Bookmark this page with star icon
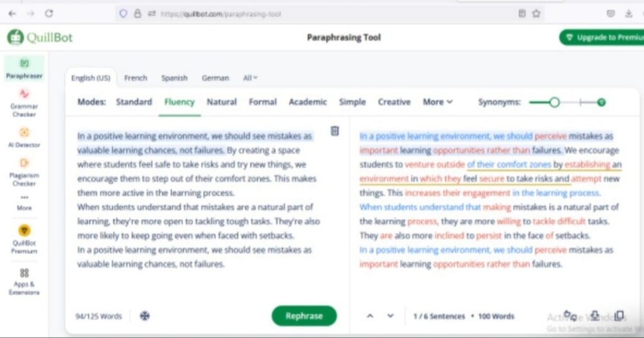The height and width of the screenshot is (338, 644). pyautogui.click(x=536, y=14)
